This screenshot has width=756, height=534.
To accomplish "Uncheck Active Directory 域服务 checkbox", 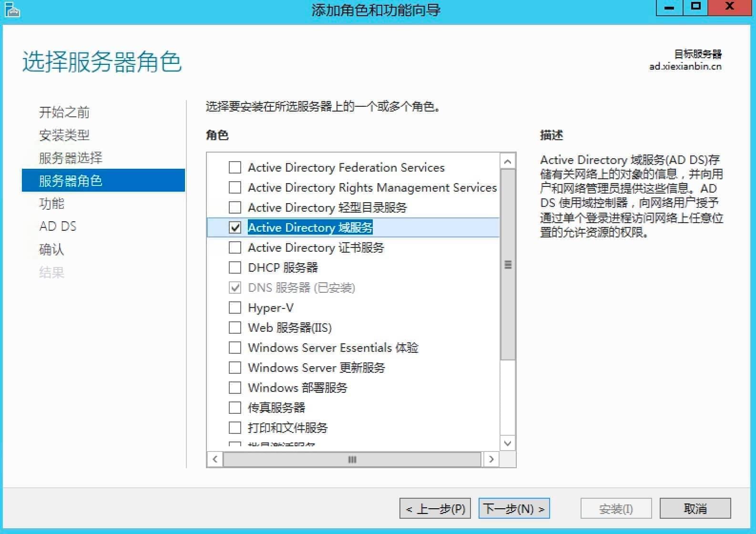I will coord(235,227).
